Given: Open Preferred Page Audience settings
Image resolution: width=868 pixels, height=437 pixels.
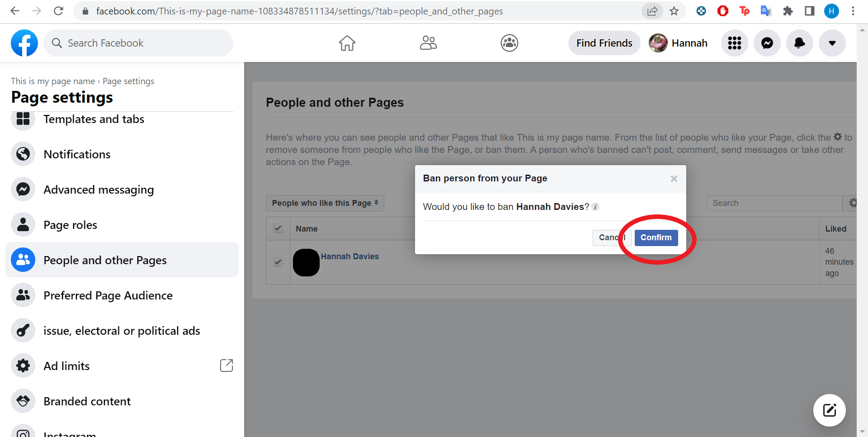Looking at the screenshot, I should (x=122, y=295).
